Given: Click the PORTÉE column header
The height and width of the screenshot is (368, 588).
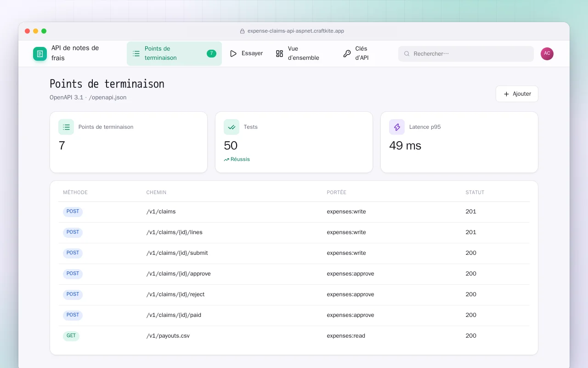Looking at the screenshot, I should [x=336, y=193].
